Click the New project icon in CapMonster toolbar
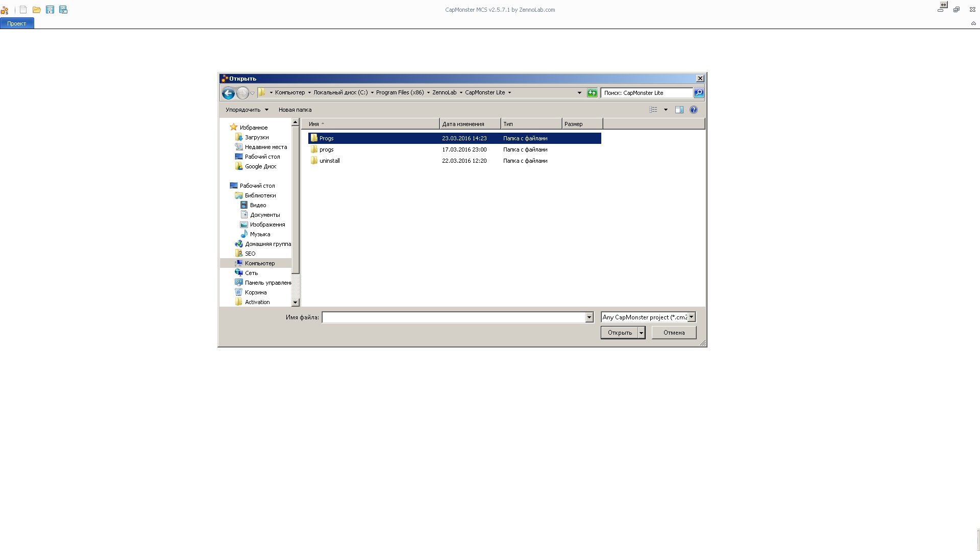Image resolution: width=980 pixels, height=551 pixels. [x=23, y=10]
